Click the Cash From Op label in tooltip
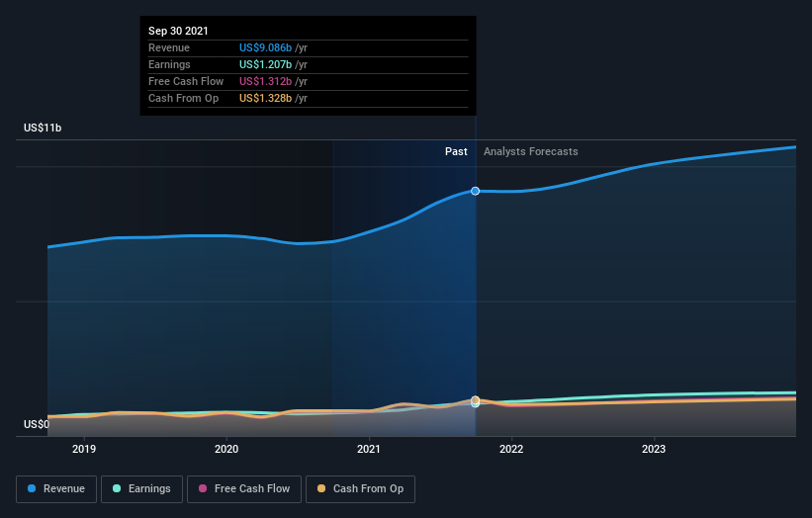Screen dimensions: 812x518 point(183,98)
